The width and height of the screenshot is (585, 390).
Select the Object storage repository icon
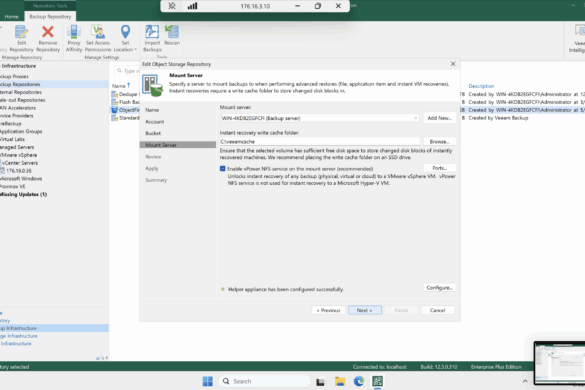tap(115, 110)
